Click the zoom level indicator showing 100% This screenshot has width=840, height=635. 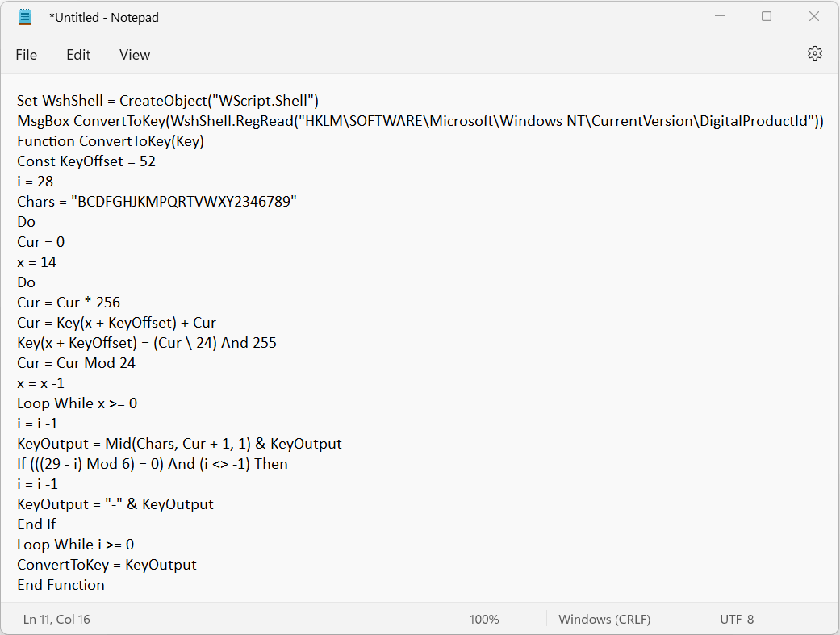point(483,619)
